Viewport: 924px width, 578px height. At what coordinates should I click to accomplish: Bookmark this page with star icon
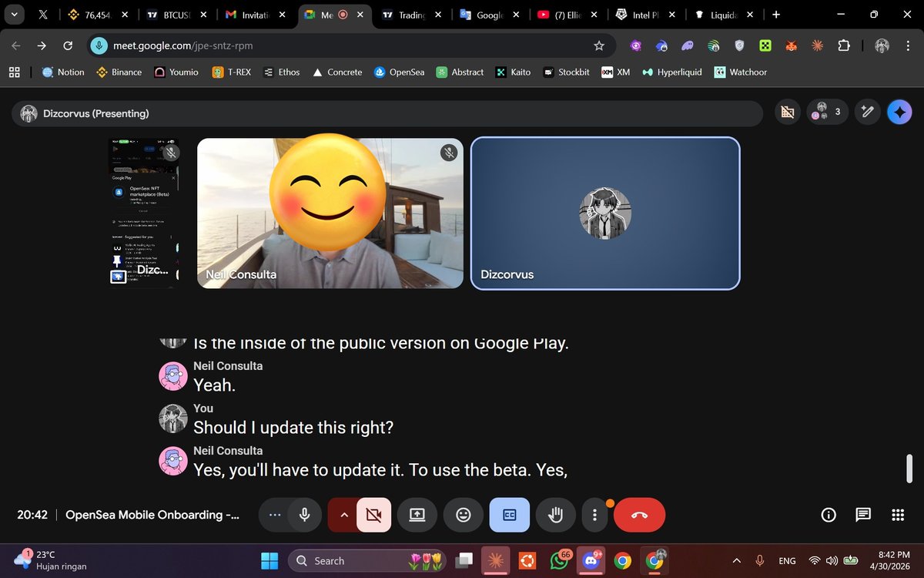[599, 45]
